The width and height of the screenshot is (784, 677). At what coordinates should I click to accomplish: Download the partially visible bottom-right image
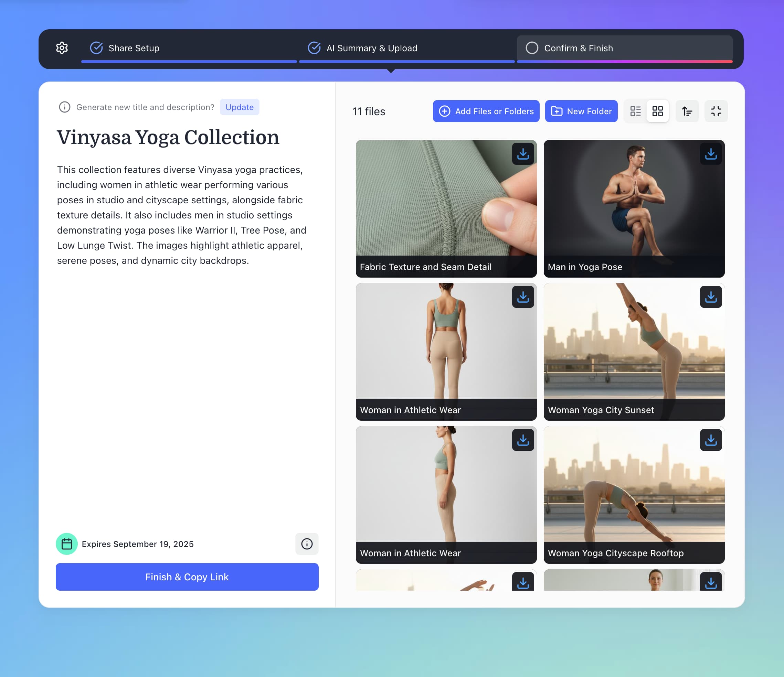711,582
